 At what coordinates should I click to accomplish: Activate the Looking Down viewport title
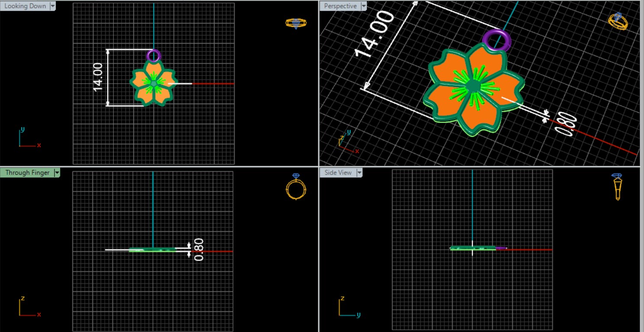click(25, 6)
